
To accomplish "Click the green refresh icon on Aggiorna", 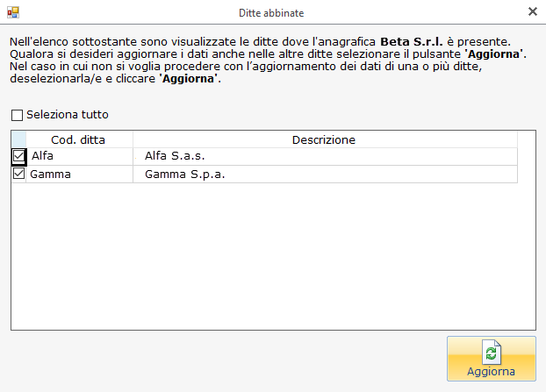I will point(491,353).
